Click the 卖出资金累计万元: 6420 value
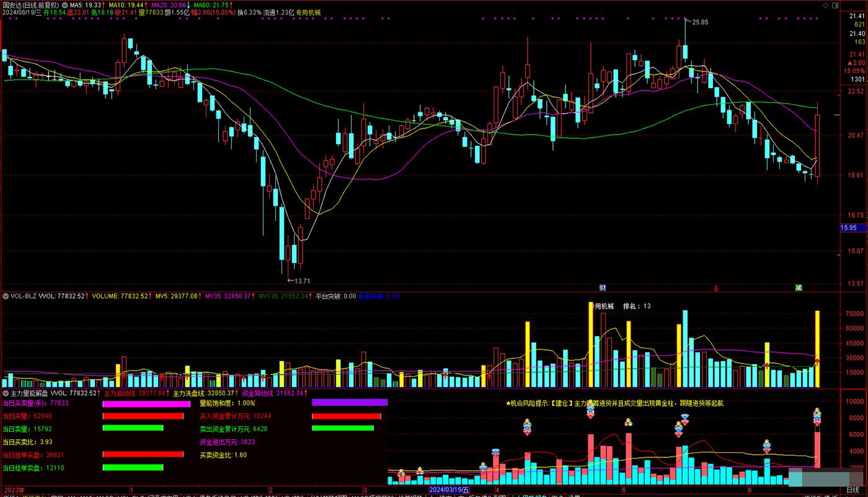This screenshot has width=868, height=497. (x=234, y=429)
